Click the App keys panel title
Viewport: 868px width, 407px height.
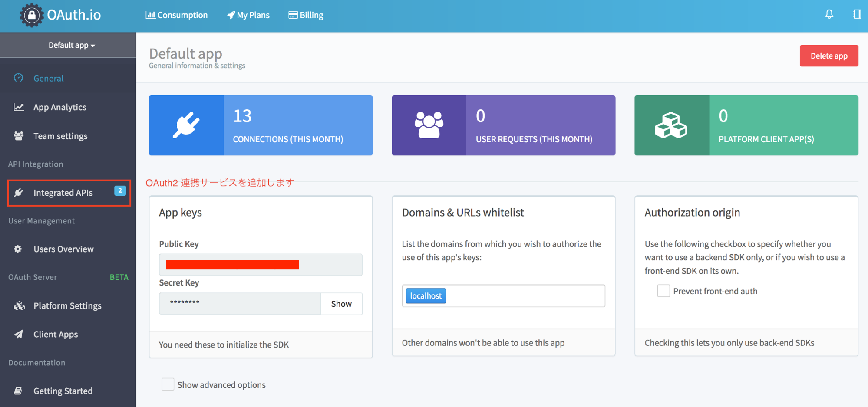[x=180, y=213]
